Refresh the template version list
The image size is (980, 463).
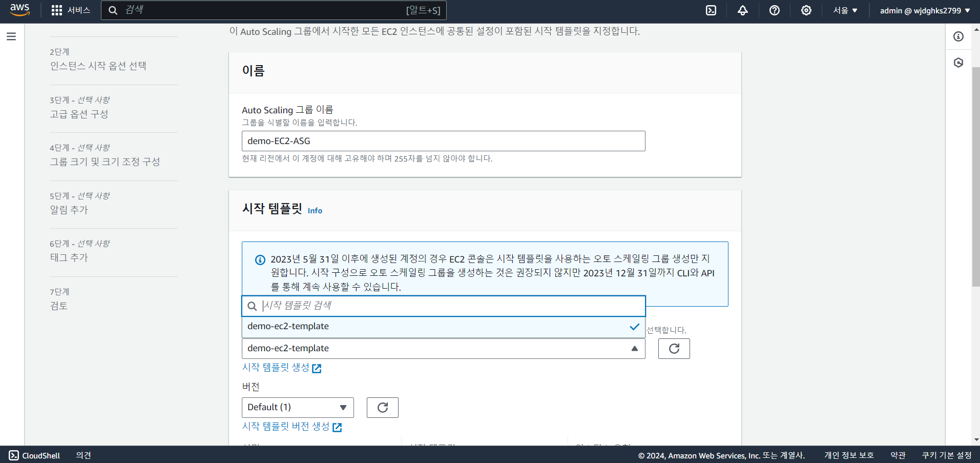(x=383, y=408)
